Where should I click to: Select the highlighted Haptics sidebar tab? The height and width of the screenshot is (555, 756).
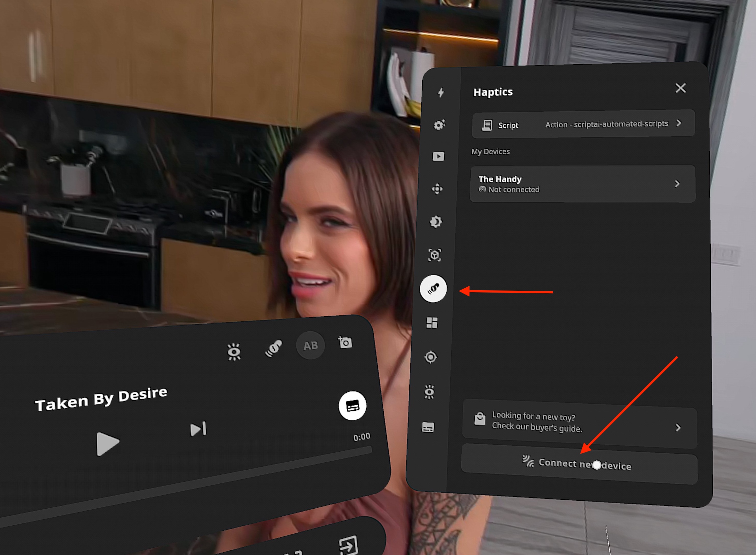[433, 289]
